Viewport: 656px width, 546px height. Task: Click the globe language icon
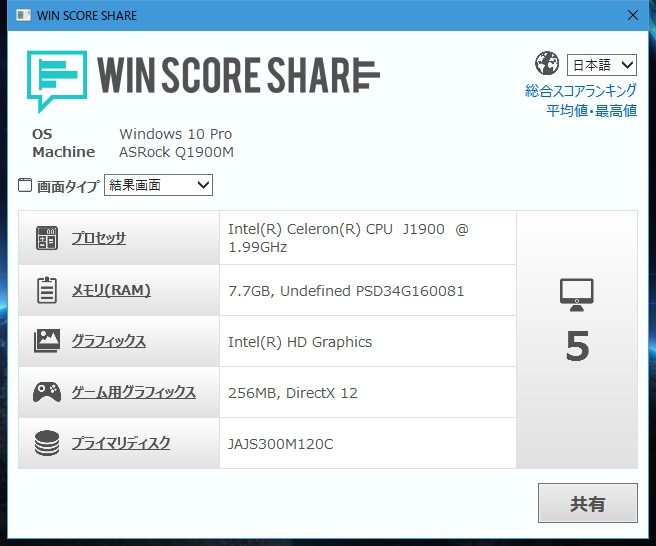547,64
